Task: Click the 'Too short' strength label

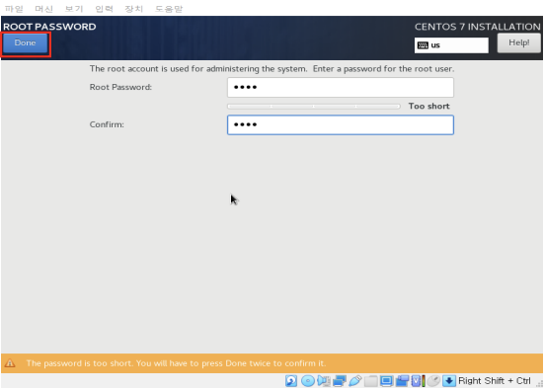Action: tap(428, 107)
